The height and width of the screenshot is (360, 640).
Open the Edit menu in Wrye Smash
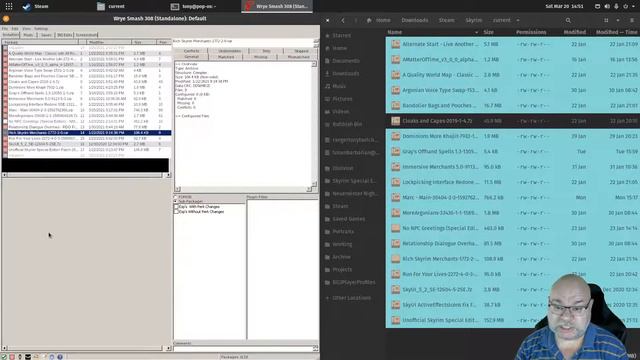15,29
